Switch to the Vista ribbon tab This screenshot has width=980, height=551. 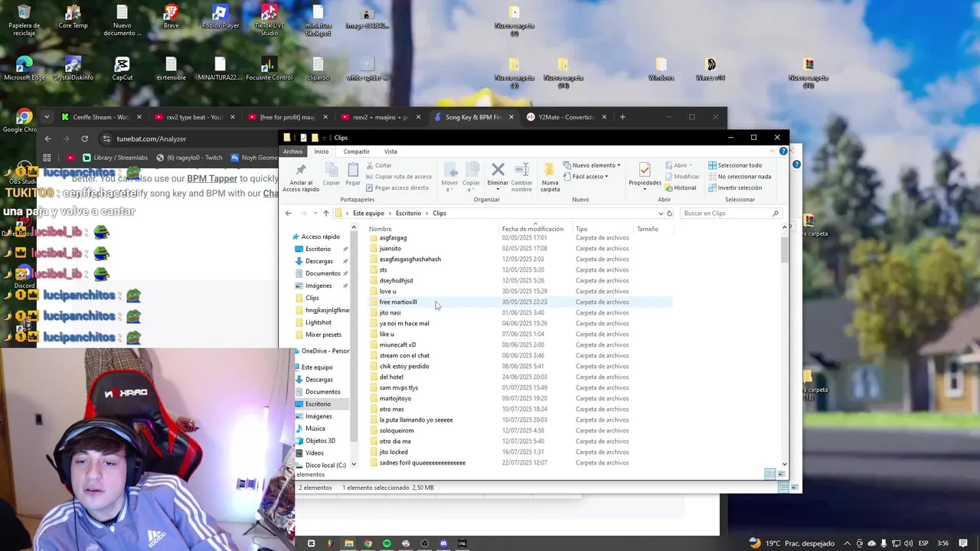coord(390,152)
